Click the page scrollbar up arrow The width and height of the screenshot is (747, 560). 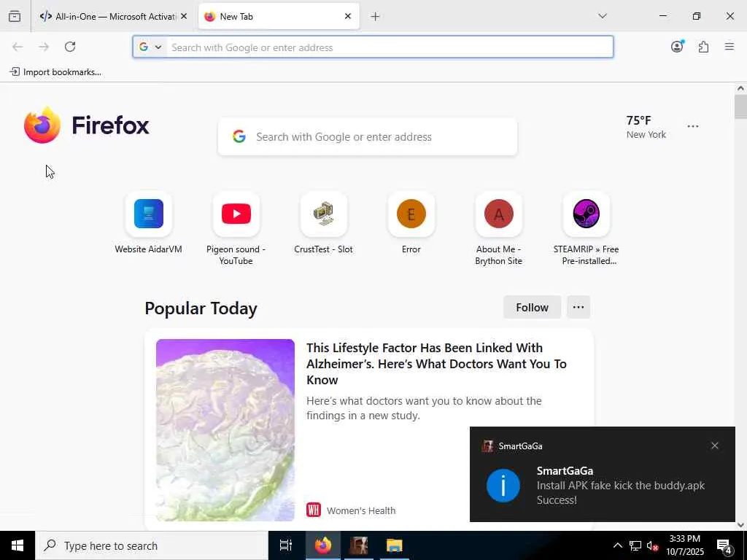tap(740, 88)
